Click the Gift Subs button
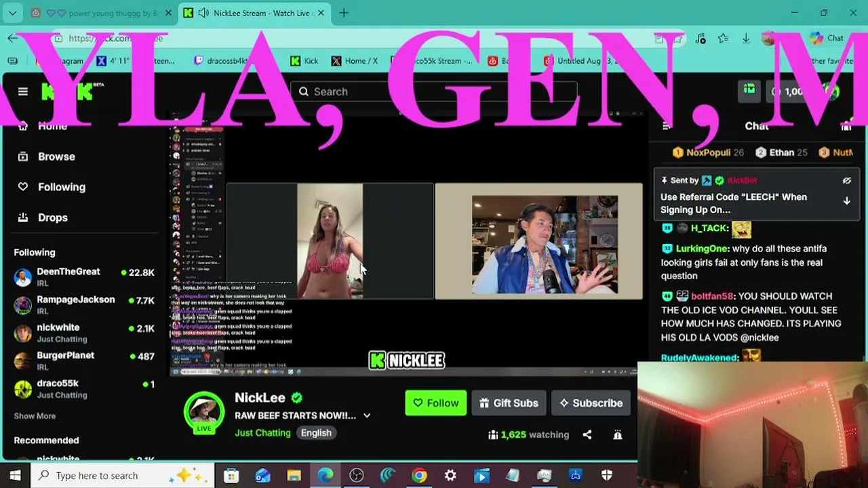This screenshot has height=488, width=868. pyautogui.click(x=509, y=403)
